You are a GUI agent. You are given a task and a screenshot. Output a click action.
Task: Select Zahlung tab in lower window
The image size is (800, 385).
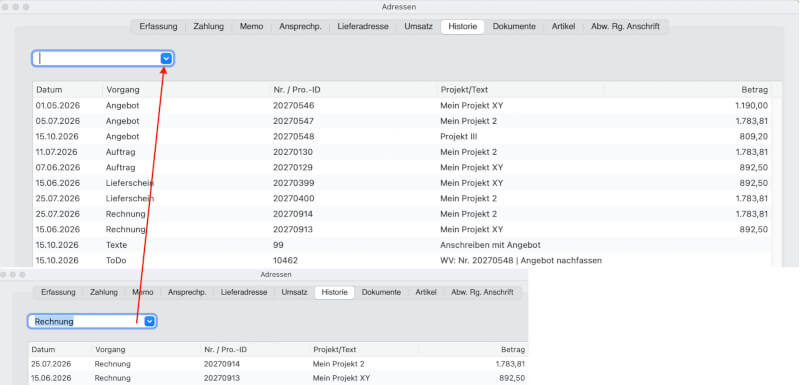(104, 293)
